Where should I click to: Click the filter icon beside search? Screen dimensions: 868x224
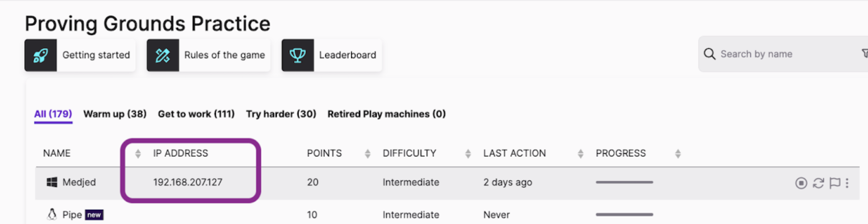point(865,54)
